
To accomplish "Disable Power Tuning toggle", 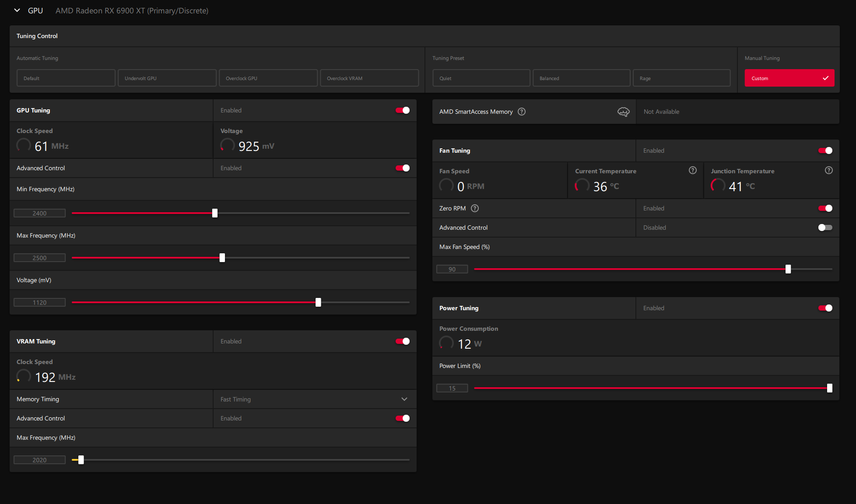I will point(825,308).
